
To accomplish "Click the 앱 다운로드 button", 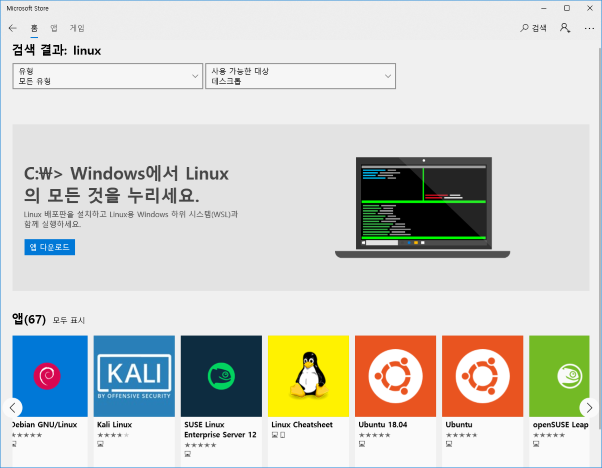I will pos(50,247).
